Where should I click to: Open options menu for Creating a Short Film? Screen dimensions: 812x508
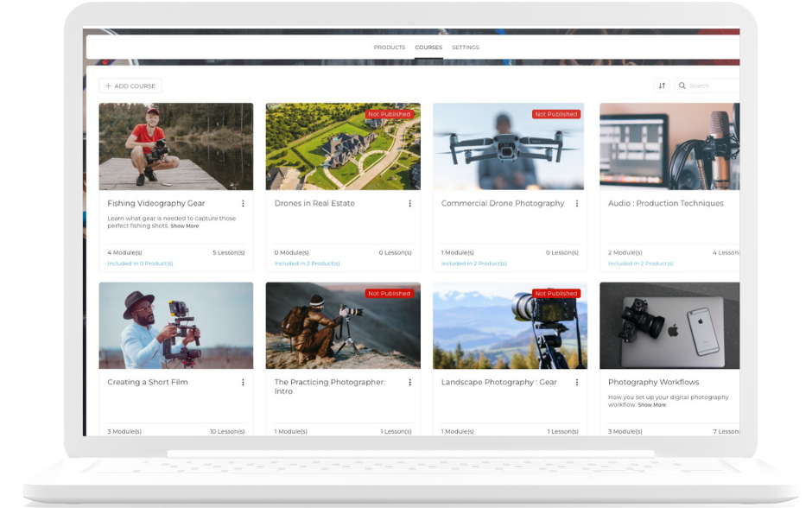tap(240, 382)
